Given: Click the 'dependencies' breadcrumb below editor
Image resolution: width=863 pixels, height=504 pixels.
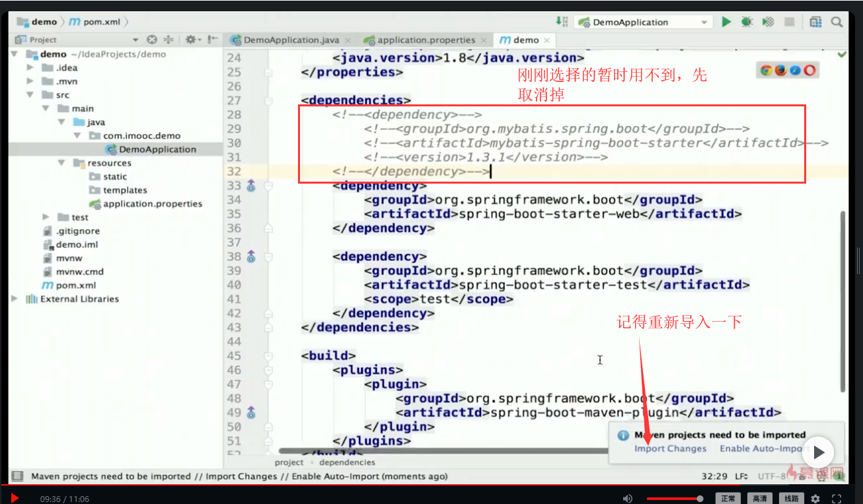Looking at the screenshot, I should tap(347, 462).
